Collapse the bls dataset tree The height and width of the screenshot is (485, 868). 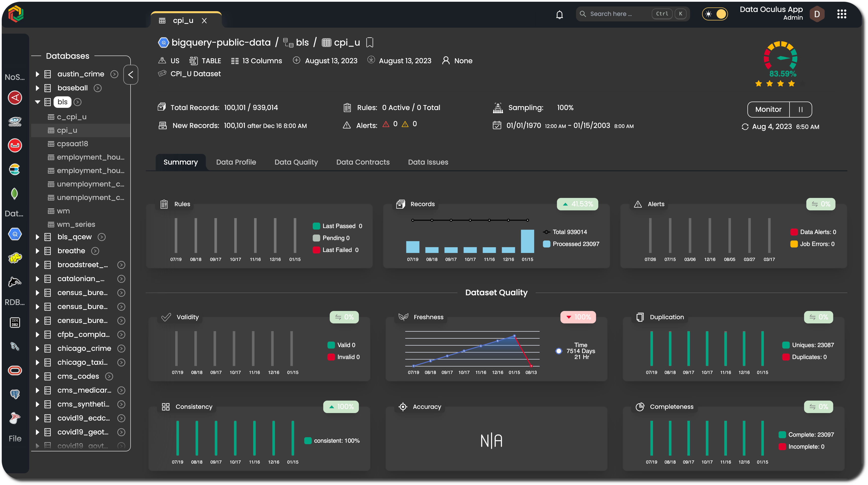(37, 102)
